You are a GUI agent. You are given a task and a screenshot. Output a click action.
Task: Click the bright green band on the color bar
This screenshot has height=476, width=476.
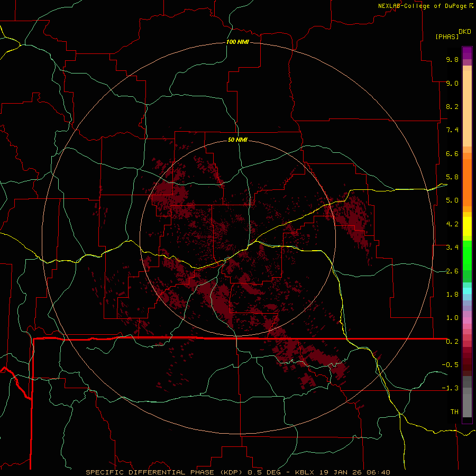(x=467, y=255)
